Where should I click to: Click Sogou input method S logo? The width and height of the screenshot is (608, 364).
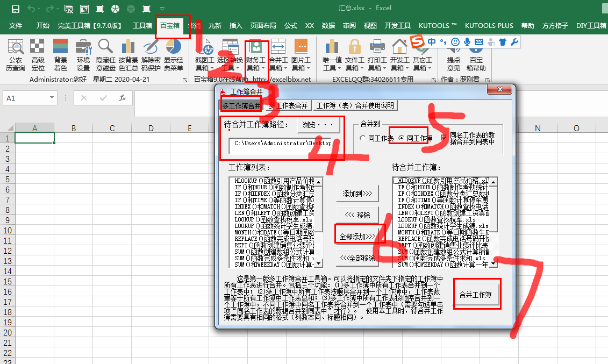418,41
